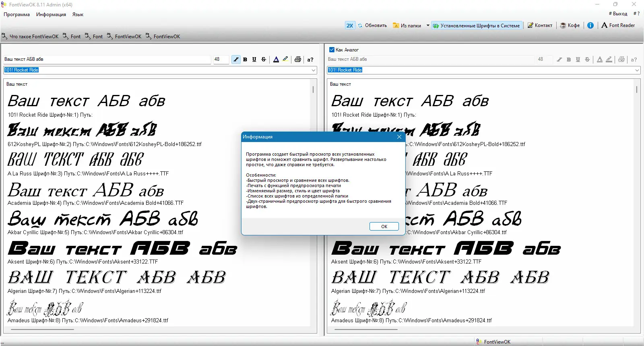Screen dimensions: 644x346
Task: Click the first FontViewOK link in the links bar
Action: click(124, 36)
